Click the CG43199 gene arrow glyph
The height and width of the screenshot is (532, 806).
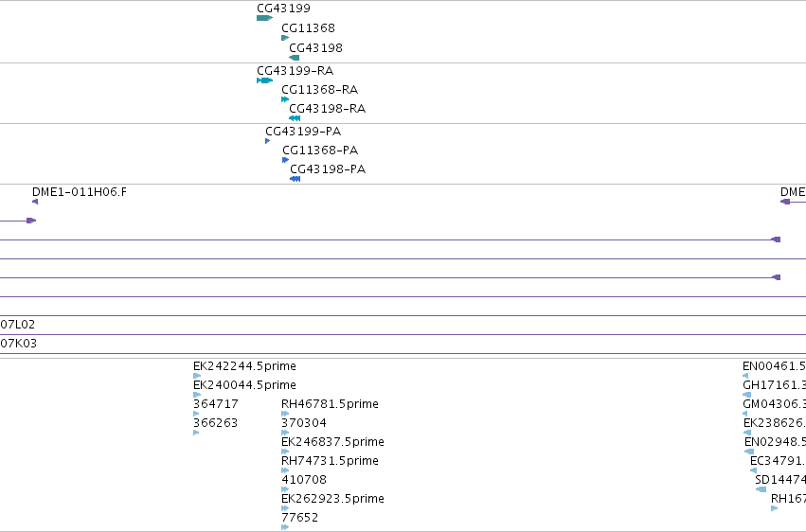tap(265, 18)
